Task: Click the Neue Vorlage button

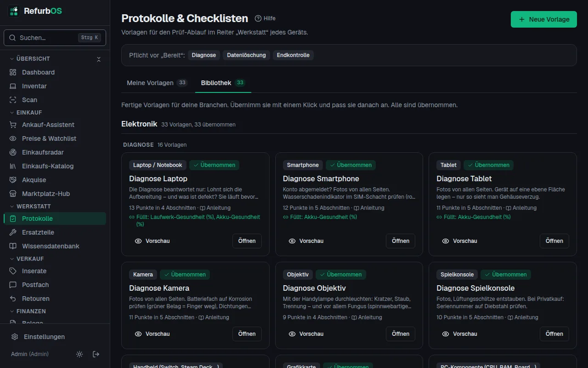Action: tap(544, 19)
